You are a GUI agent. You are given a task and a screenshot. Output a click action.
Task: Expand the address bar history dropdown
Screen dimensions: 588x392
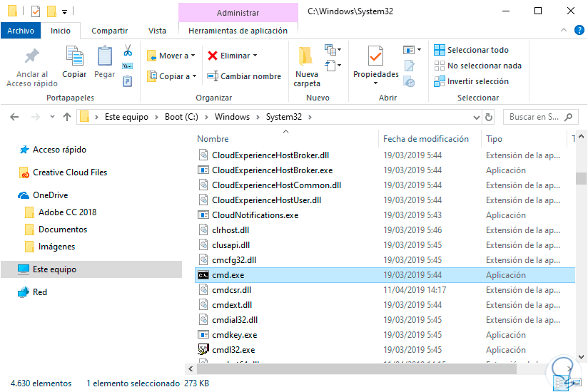(476, 117)
